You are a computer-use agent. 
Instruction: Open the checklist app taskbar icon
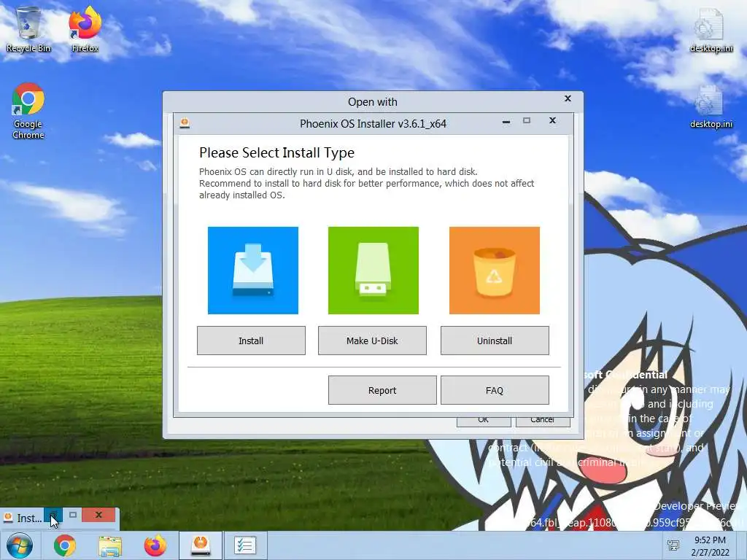point(245,545)
